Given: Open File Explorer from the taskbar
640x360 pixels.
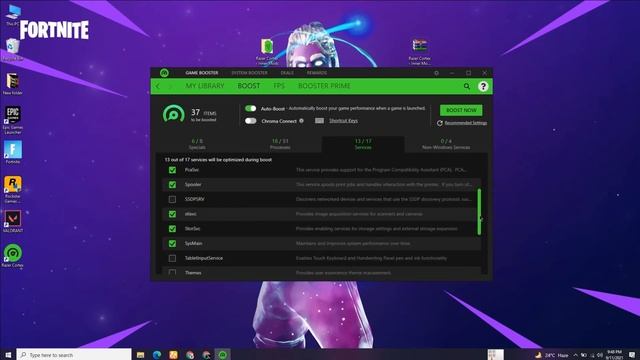Looking at the screenshot, I should (x=140, y=355).
